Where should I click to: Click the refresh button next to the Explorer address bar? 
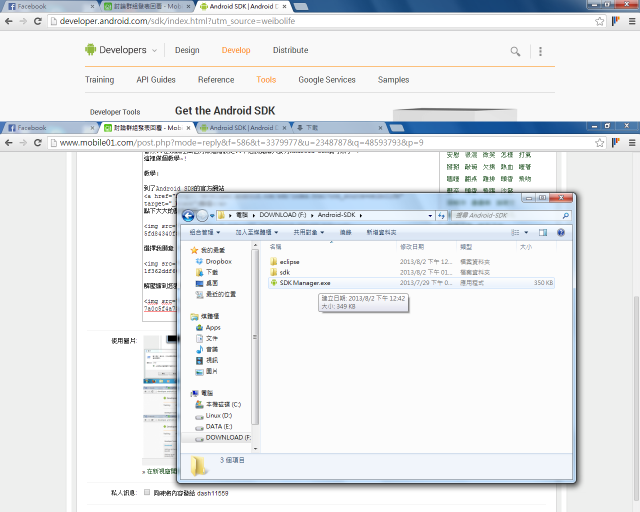(x=441, y=216)
